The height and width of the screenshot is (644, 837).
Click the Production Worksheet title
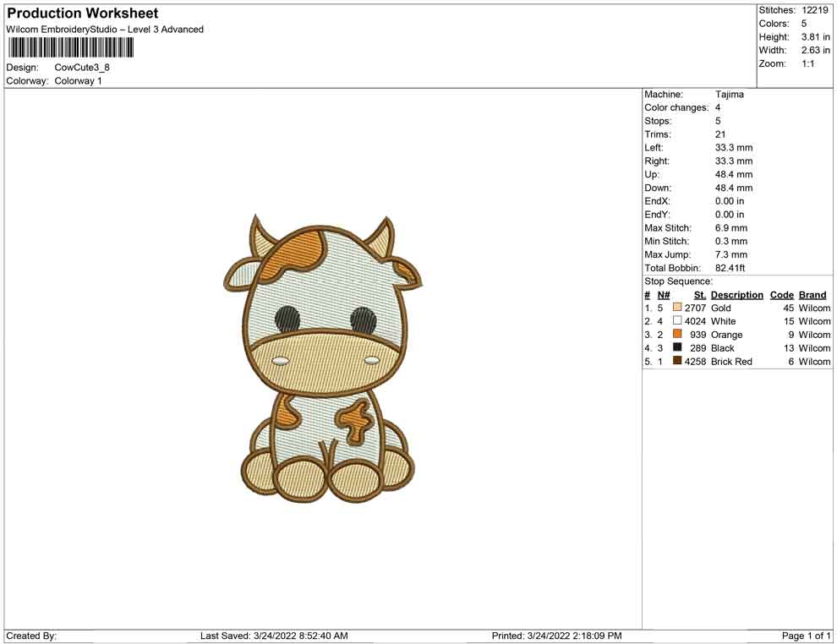point(83,14)
